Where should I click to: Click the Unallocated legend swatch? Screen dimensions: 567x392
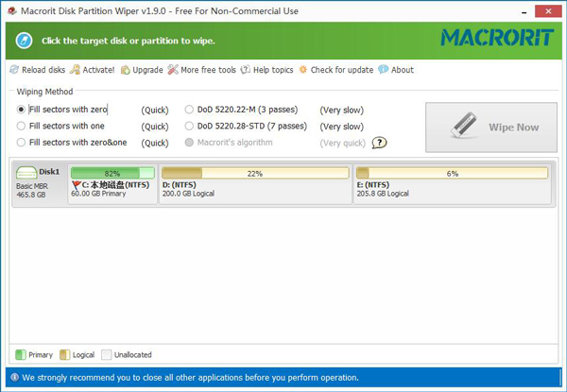[x=106, y=355]
